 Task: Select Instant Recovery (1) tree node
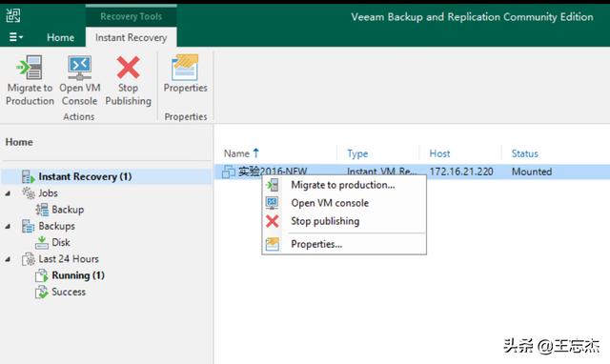pos(85,176)
